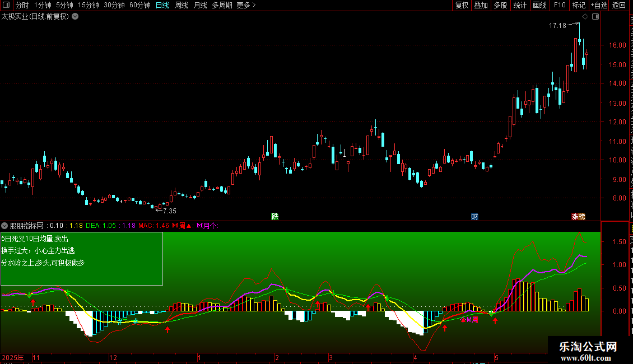
Task: Click the DEA: 1.05 value
Action: pos(101,226)
